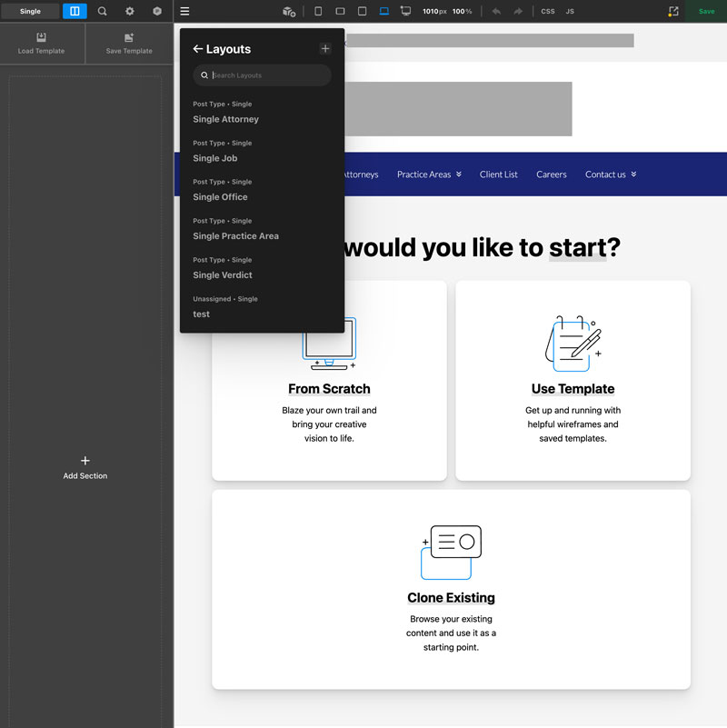Choose the Clone Existing card
This screenshot has height=728, width=727.
[451, 589]
